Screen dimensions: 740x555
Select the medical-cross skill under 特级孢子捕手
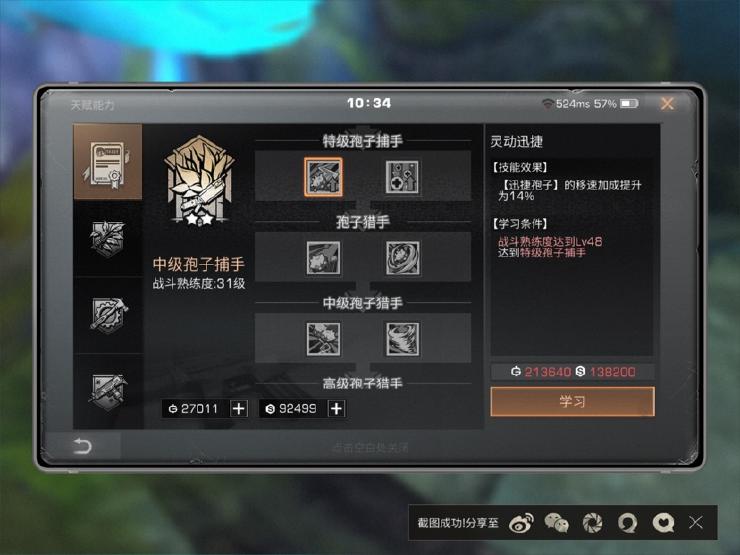(403, 177)
